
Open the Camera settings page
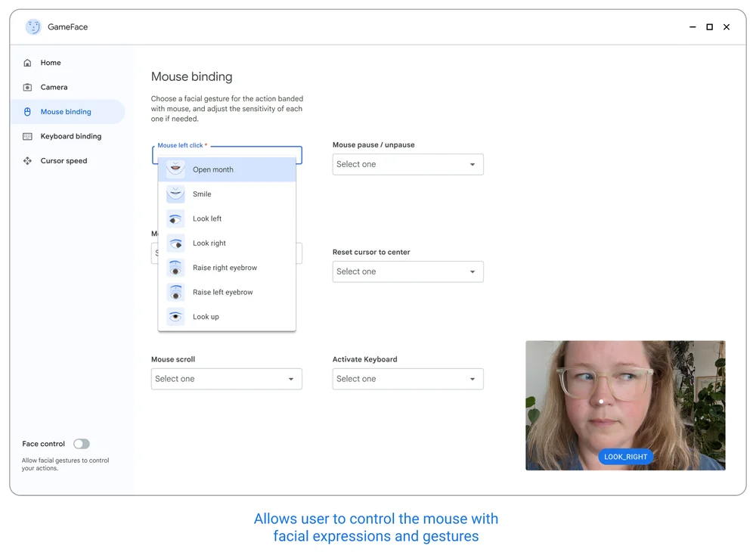[x=54, y=87]
